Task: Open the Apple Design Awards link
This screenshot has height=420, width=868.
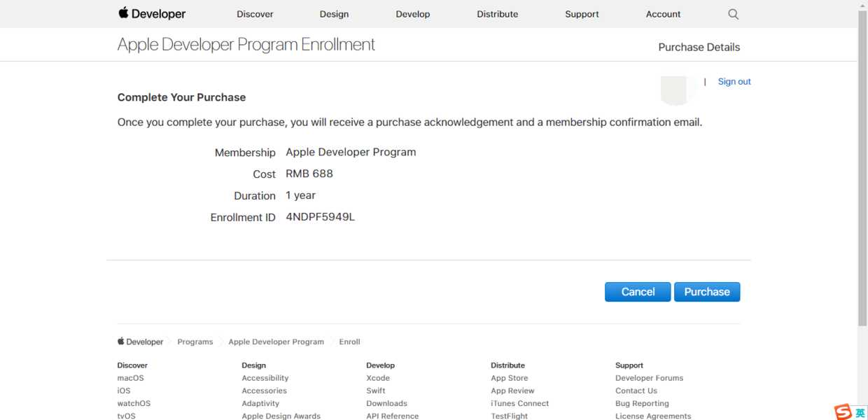Action: (281, 416)
